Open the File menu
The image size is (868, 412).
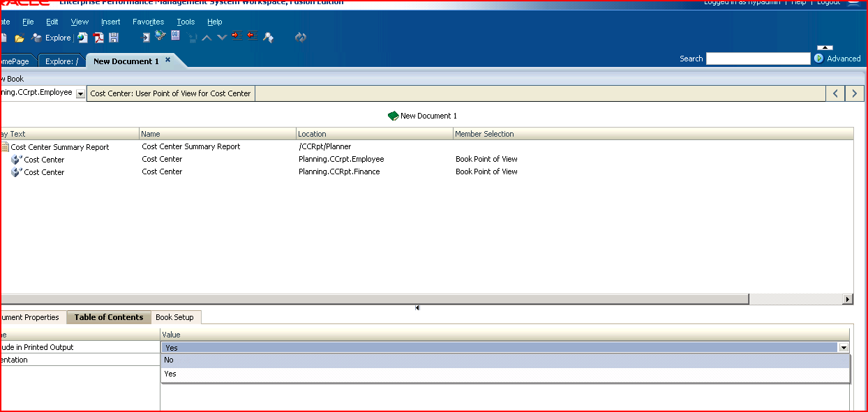pyautogui.click(x=28, y=22)
